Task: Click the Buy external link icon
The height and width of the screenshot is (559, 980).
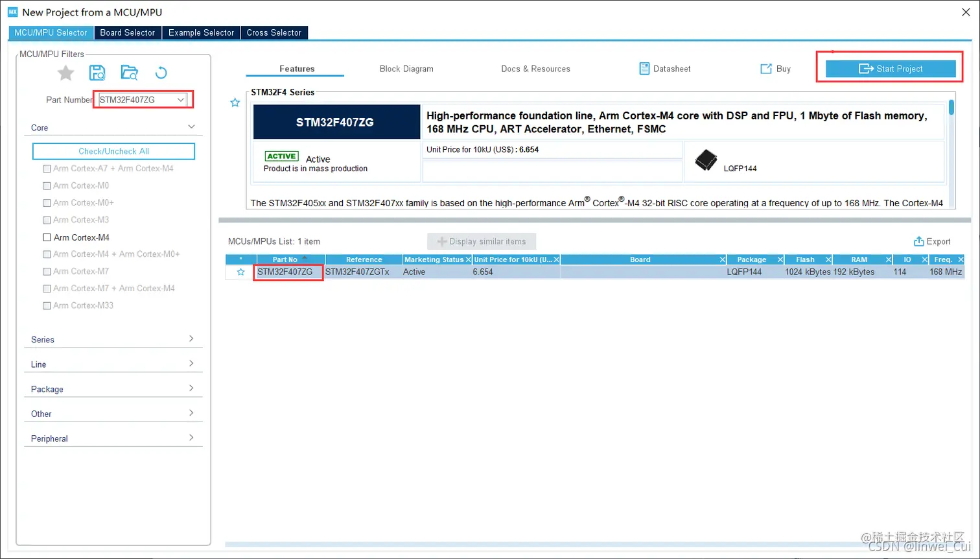Action: pos(766,69)
